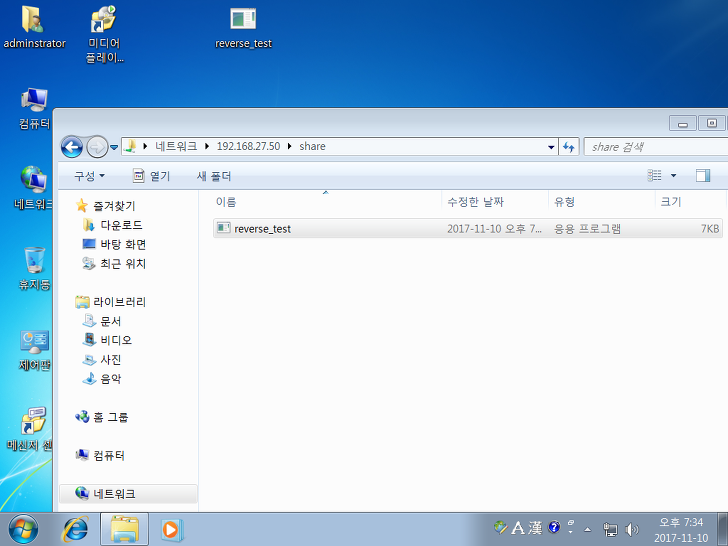This screenshot has height=546, width=728.
Task: Click the folder icon in address bar
Action: point(131,146)
